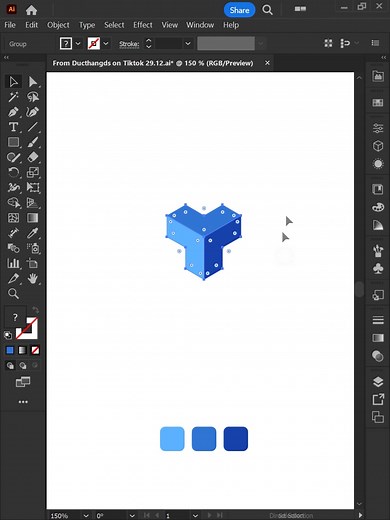Select the Column Graph tool
This screenshot has width=390, height=520.
pyautogui.click(x=13, y=263)
